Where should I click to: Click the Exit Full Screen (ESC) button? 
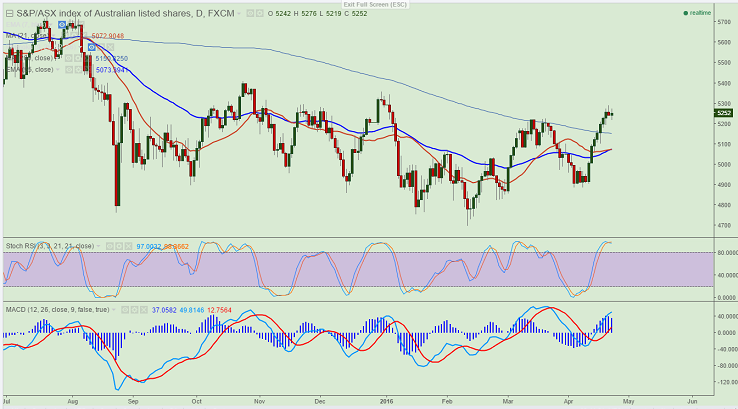[x=375, y=4]
